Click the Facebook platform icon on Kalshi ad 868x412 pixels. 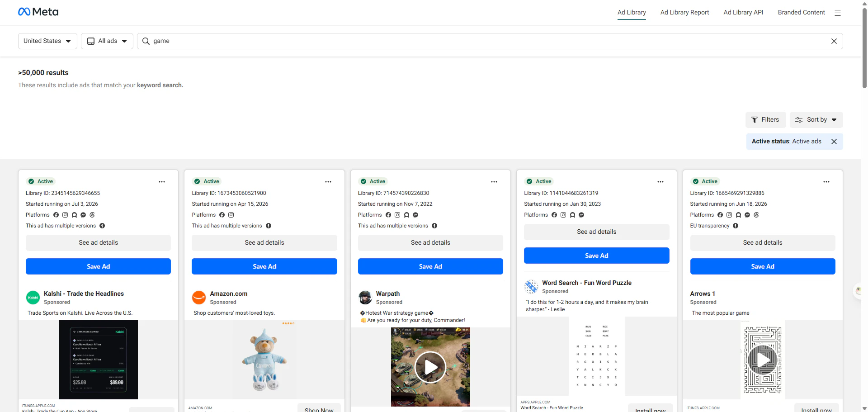point(56,215)
